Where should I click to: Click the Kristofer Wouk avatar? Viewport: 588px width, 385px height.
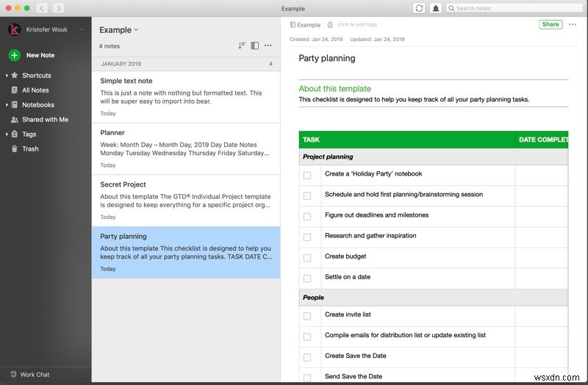(14, 29)
